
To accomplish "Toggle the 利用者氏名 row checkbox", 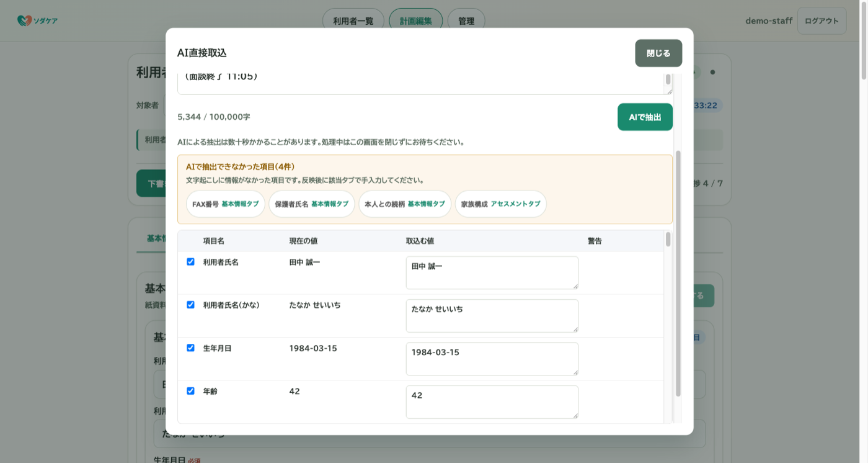I will [190, 262].
